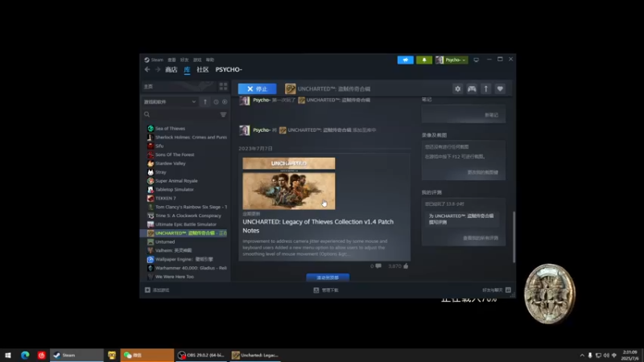
Task: Click the arrow button beside the game heart icon
Action: pos(486,88)
